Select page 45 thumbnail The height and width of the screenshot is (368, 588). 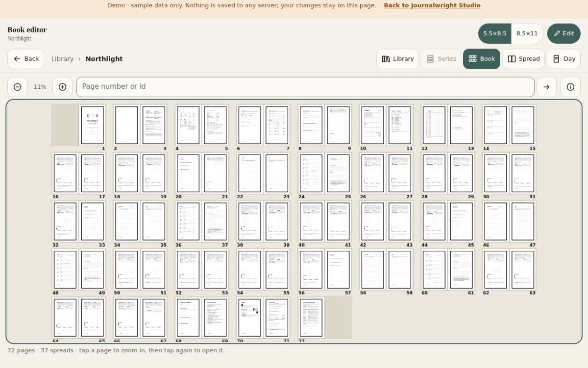click(x=462, y=221)
